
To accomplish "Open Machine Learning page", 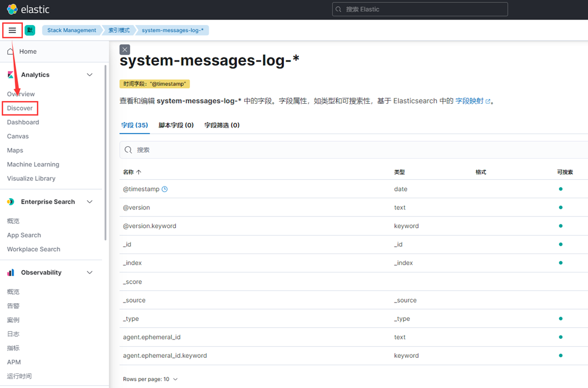I will point(33,164).
